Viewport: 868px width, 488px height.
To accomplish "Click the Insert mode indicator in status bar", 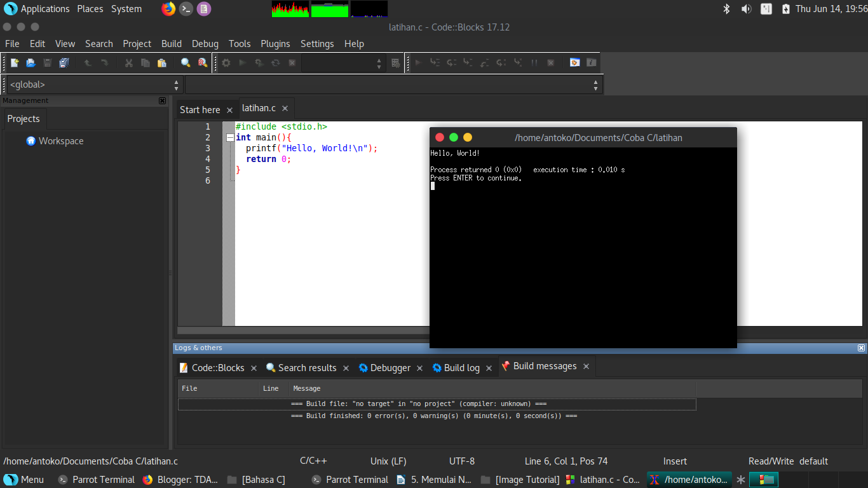I will 675,461.
